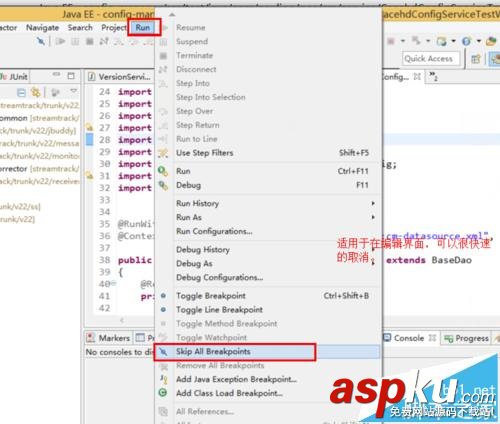
Task: Open dropdown arrow next to globe icon
Action: 453,41
